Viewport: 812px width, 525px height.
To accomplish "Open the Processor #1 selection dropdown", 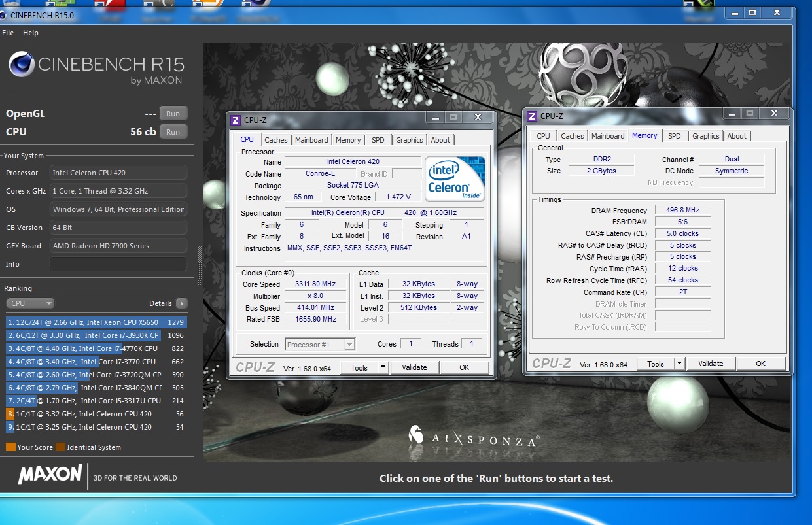I will tap(320, 345).
